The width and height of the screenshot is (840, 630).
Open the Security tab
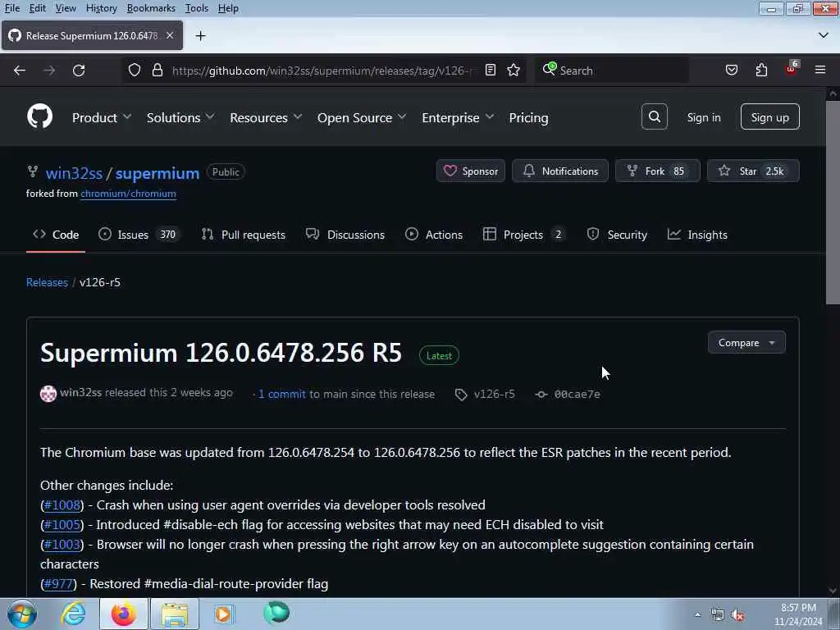click(617, 235)
